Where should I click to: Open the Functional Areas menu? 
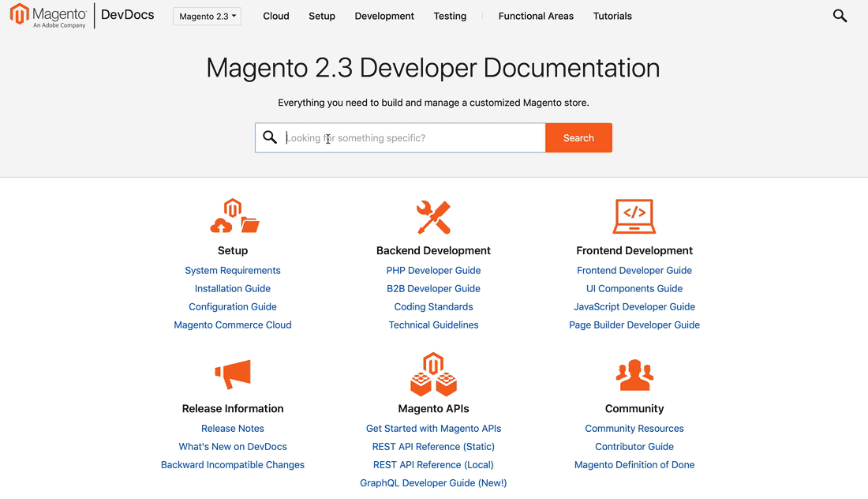pos(536,16)
